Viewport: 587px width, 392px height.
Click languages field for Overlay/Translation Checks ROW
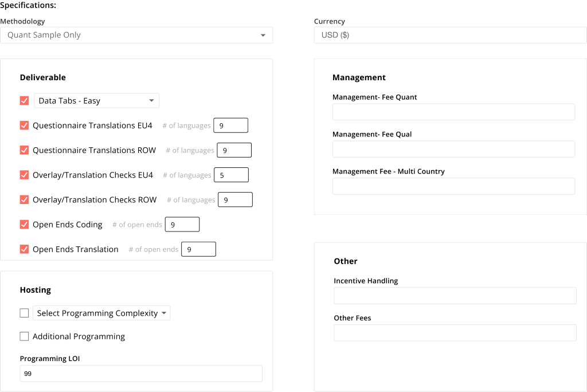click(236, 199)
